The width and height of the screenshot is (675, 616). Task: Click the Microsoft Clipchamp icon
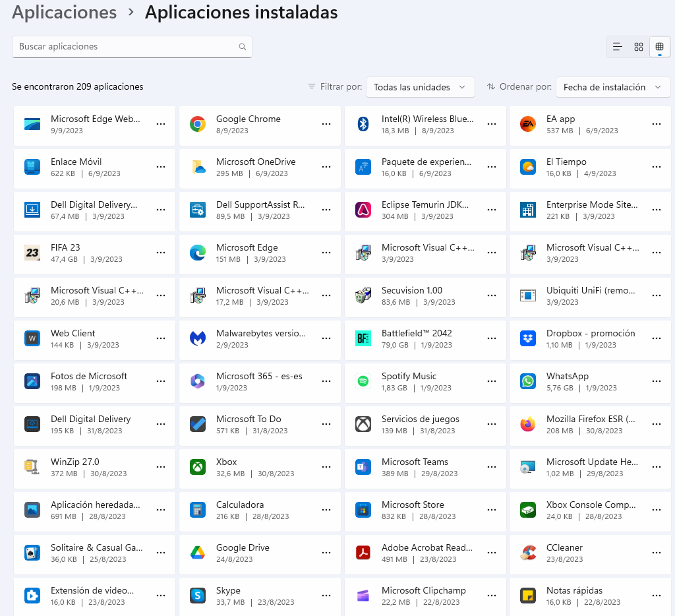[363, 596]
